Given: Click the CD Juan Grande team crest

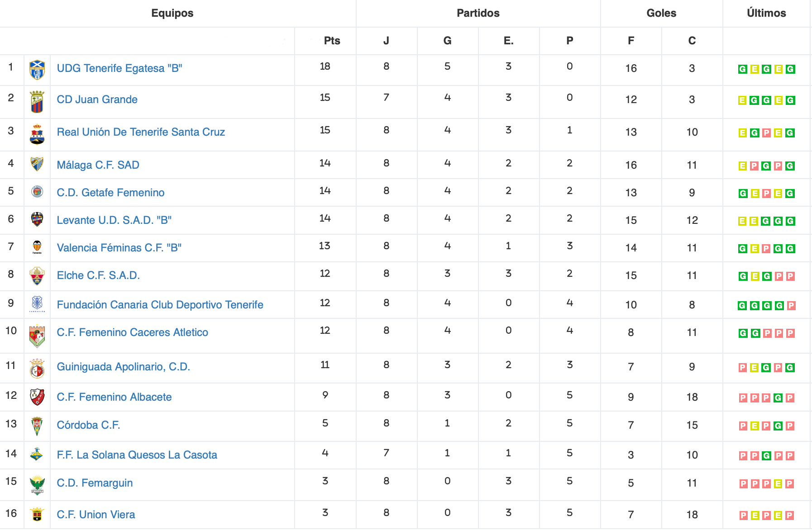Looking at the screenshot, I should click(37, 102).
